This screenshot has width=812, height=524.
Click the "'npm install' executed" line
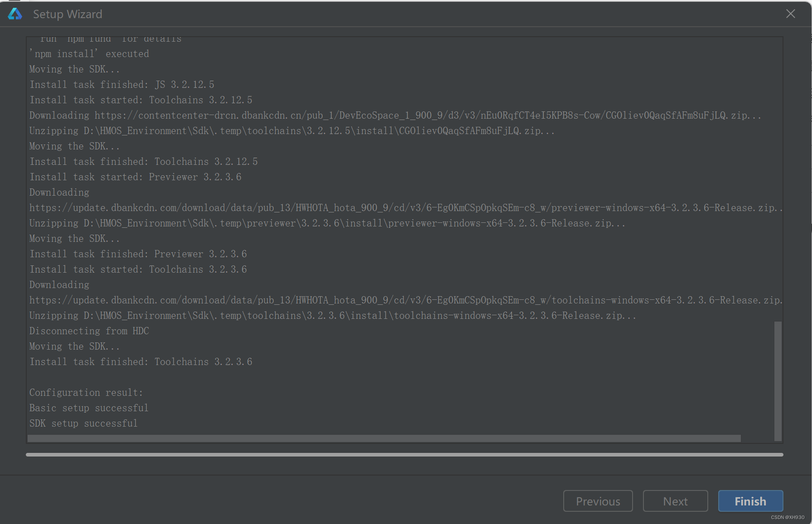(89, 54)
